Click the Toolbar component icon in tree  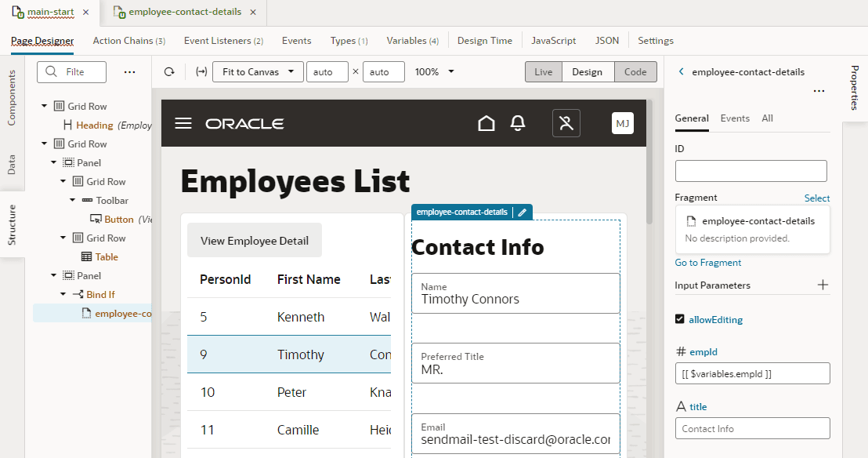(x=87, y=200)
